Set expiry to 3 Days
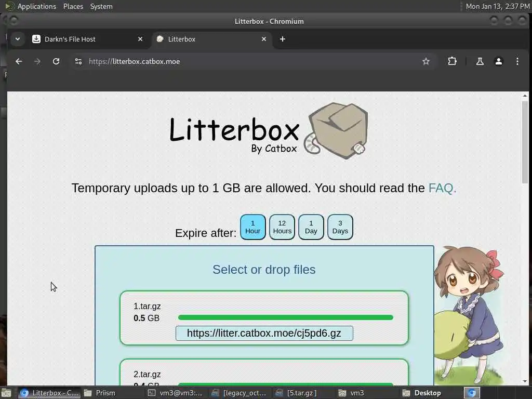The image size is (532, 399). coord(340,227)
